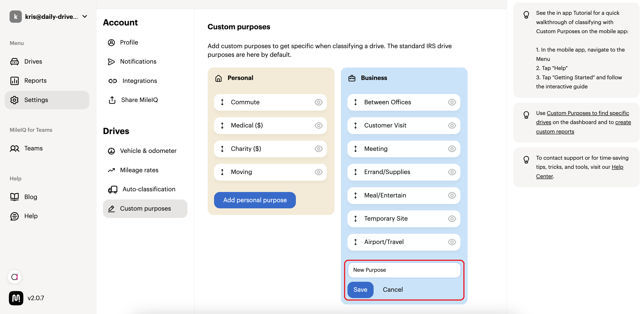644x314 pixels.
Task: Click the Meal/Entertain reorder handle
Action: pos(355,195)
